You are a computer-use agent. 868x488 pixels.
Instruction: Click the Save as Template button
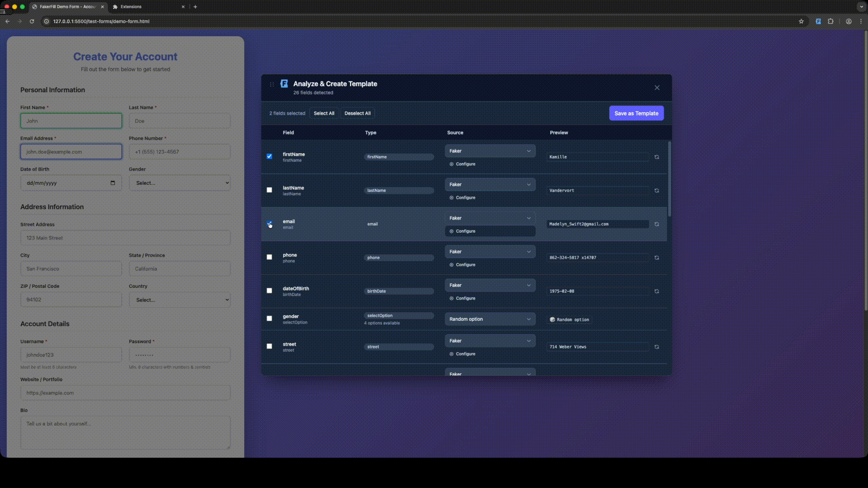tap(636, 113)
